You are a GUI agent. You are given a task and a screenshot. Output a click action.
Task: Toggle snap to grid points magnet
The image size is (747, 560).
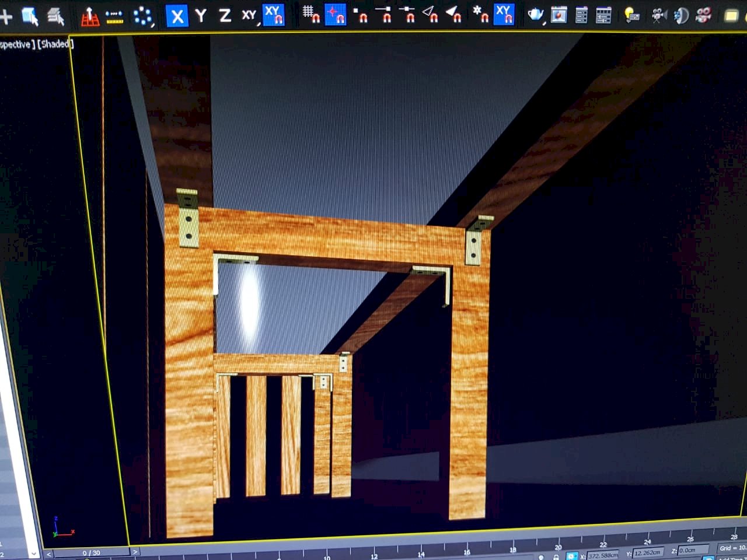pyautogui.click(x=310, y=13)
